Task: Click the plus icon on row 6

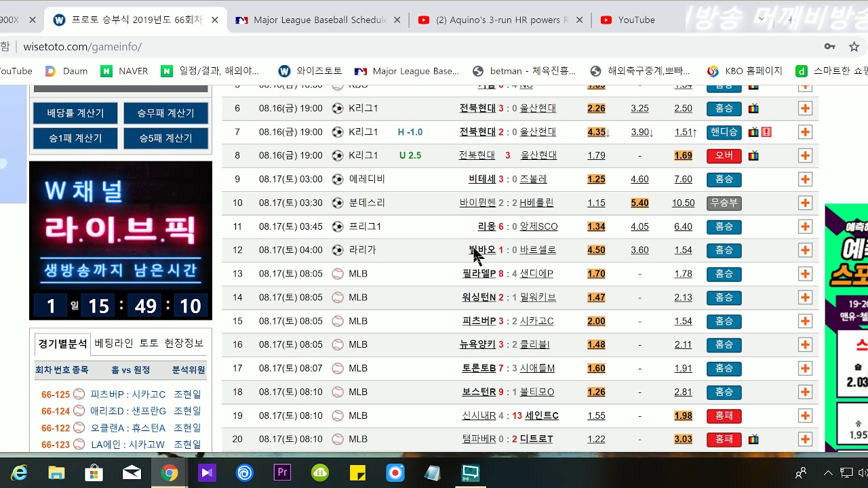Action: point(805,108)
